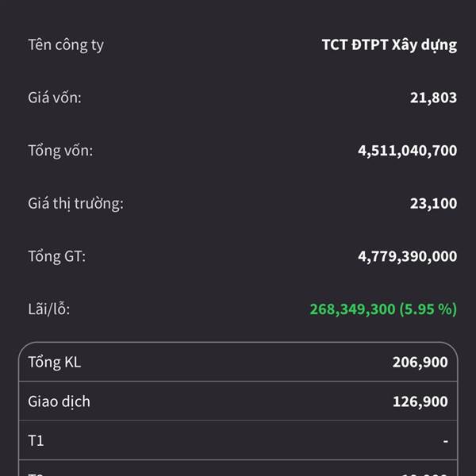Tap the Giá thị trường label
Screen dimensions: 476x476
tap(76, 203)
